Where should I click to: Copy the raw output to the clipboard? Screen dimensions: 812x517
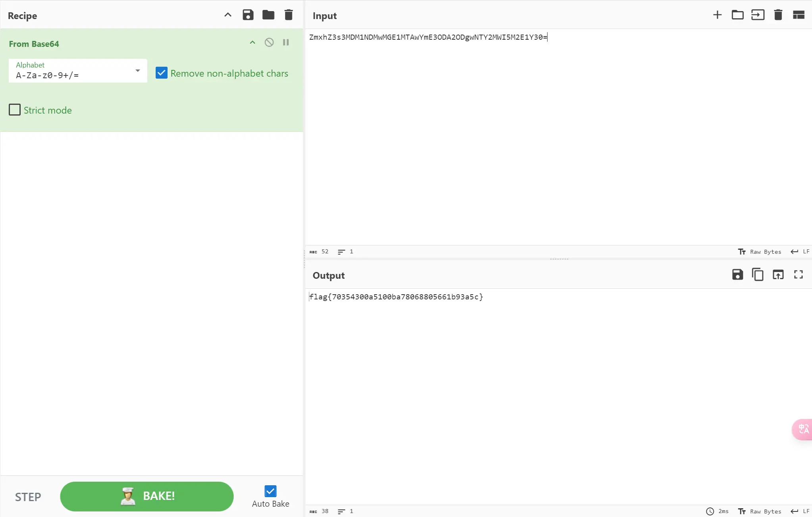click(758, 274)
